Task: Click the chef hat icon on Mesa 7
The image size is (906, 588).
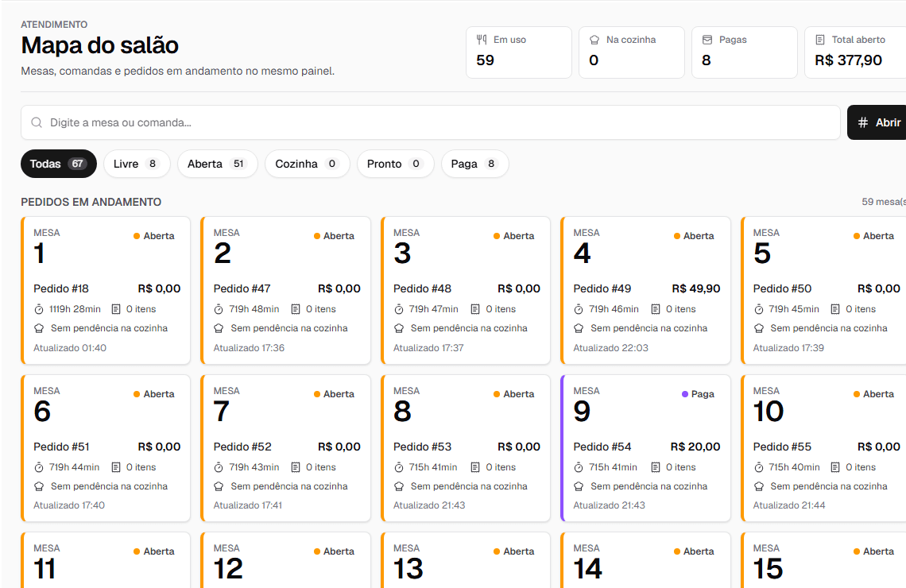Action: point(219,486)
